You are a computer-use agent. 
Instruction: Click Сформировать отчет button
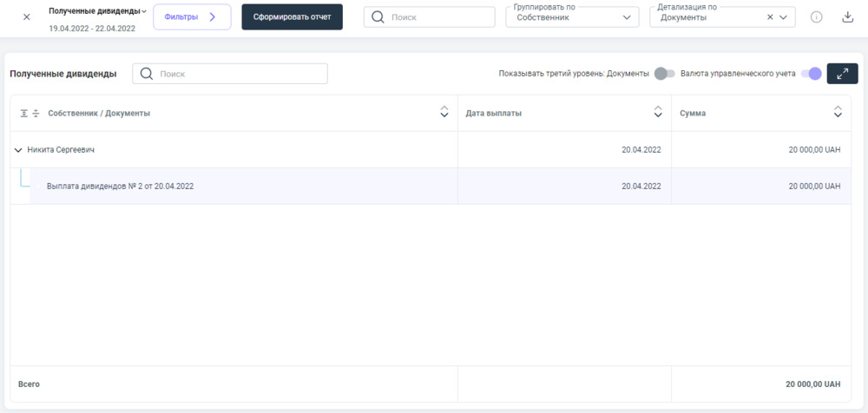(x=292, y=16)
